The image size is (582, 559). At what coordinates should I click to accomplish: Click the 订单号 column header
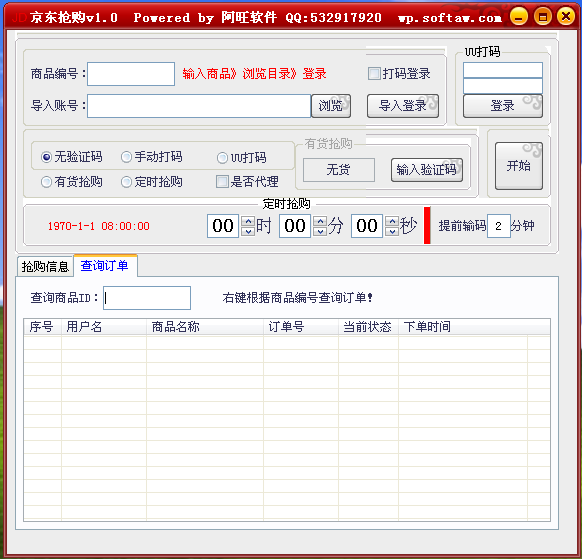(x=301, y=327)
